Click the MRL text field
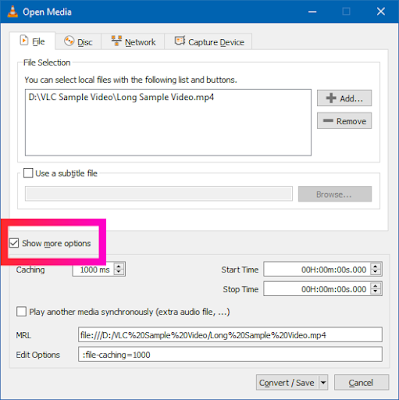This screenshot has height=400, width=399. (x=230, y=335)
